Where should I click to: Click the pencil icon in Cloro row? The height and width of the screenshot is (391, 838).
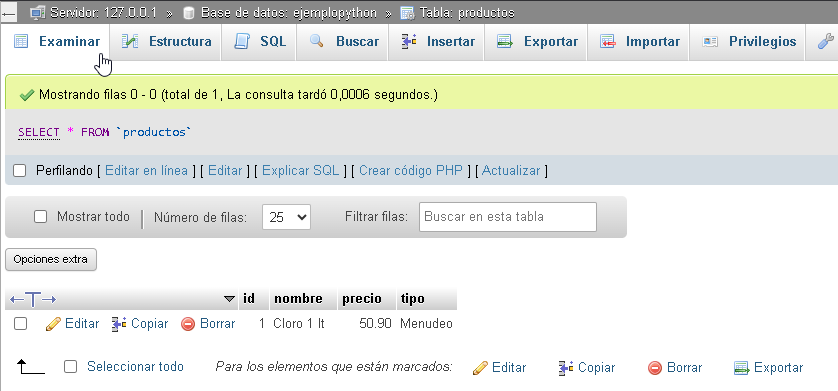tap(53, 324)
